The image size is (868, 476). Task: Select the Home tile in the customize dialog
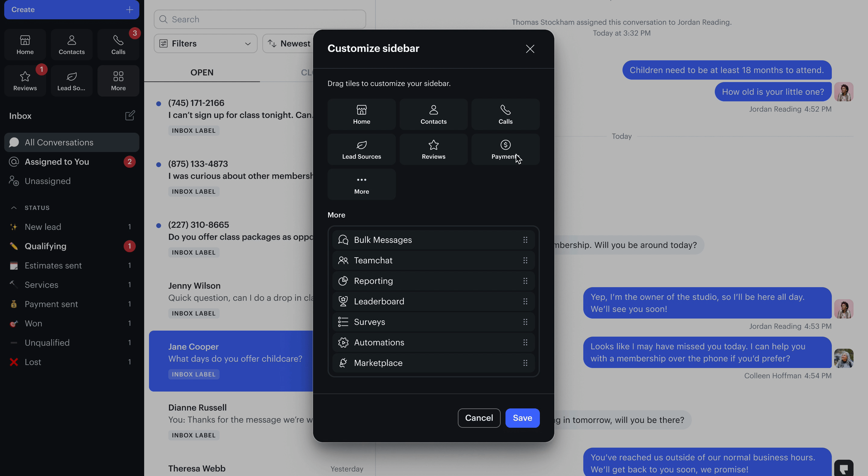tap(361, 114)
